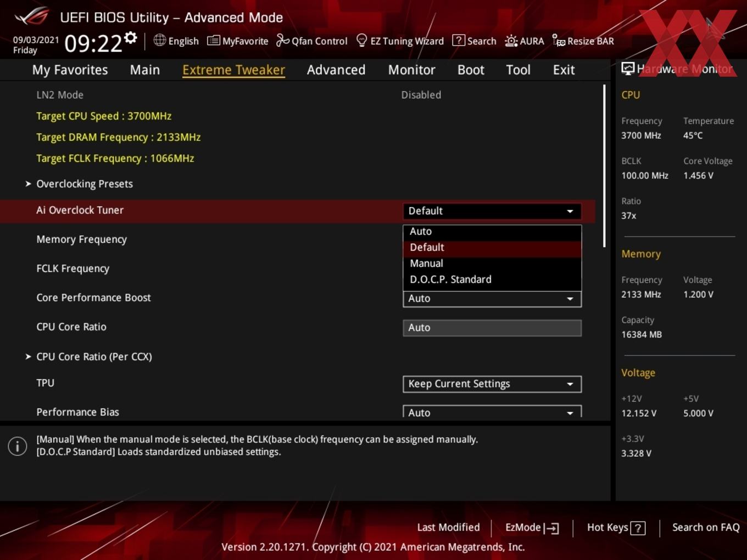The height and width of the screenshot is (560, 747).
Task: Click the Capacity 16384 MB value
Action: tap(641, 334)
